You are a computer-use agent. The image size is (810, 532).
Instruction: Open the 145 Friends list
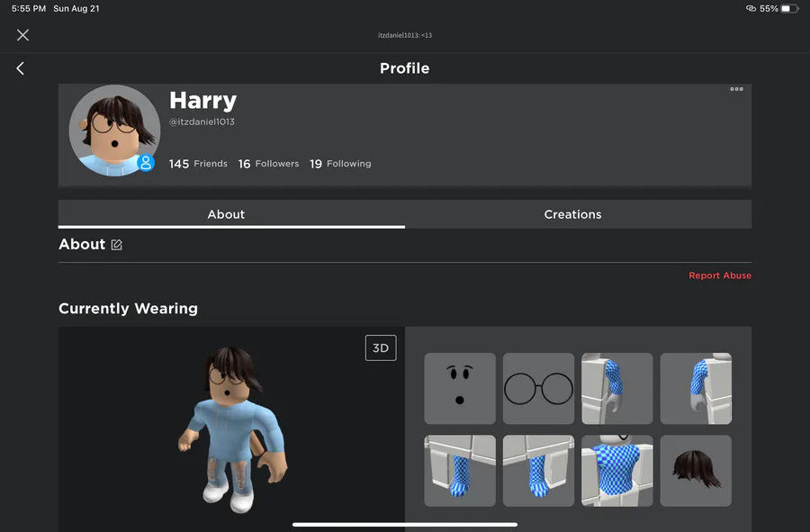(x=198, y=164)
